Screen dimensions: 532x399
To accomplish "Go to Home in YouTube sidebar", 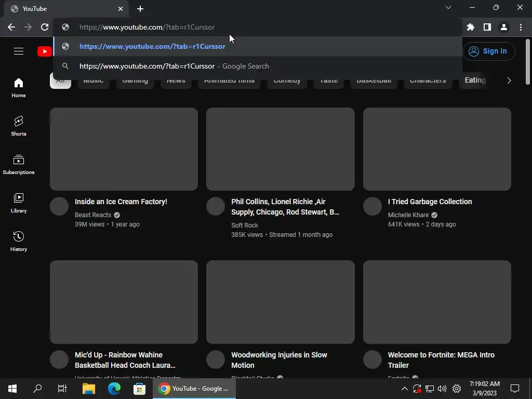I will point(19,88).
